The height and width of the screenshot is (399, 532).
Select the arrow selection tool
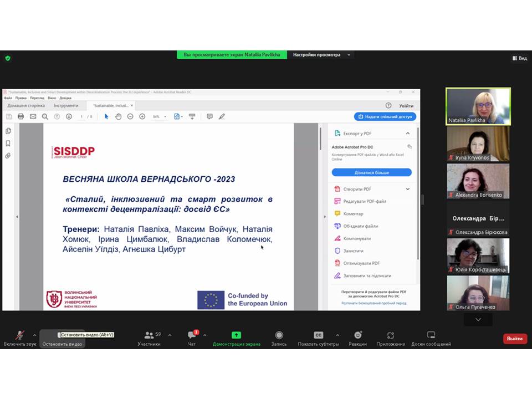pyautogui.click(x=106, y=116)
